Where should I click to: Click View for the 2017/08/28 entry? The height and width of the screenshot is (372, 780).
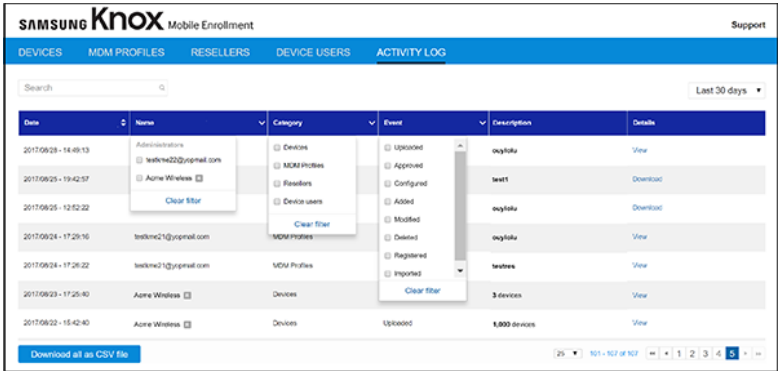[639, 150]
